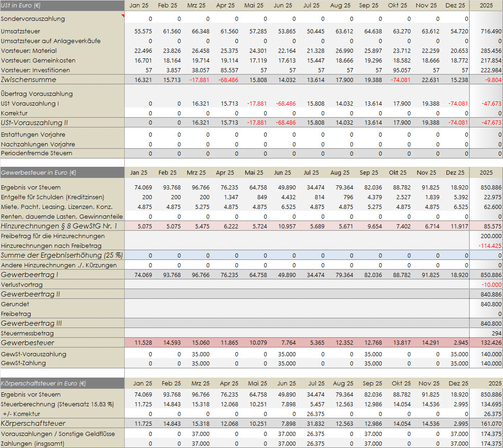Select 'Entgelte für Schulden (Kreditzinsen)' row label

pyautogui.click(x=52, y=197)
